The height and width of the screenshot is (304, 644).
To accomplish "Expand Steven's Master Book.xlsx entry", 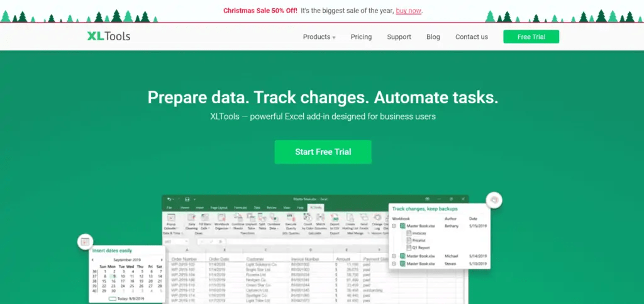I will (394, 264).
